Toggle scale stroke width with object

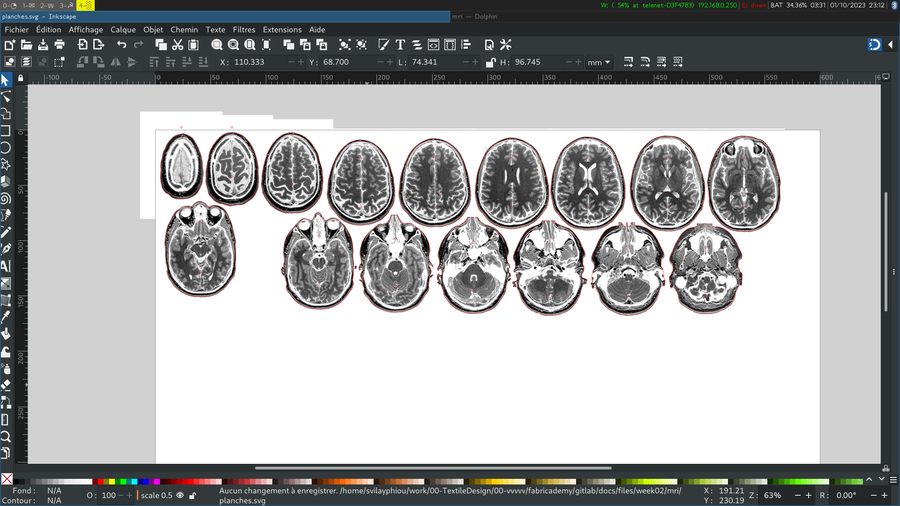(x=629, y=62)
